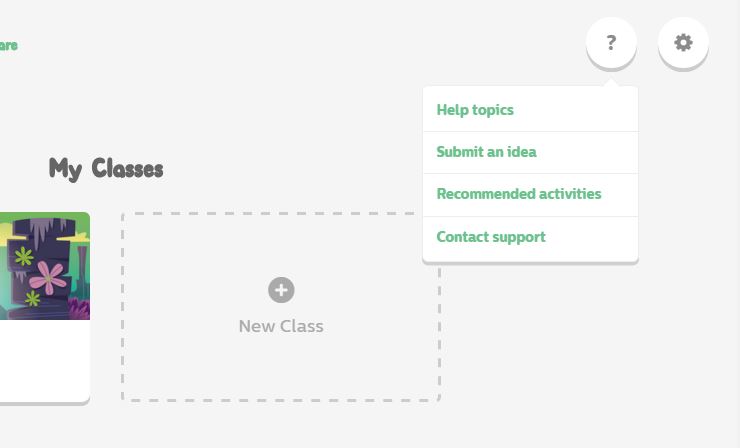740x448 pixels.
Task: Click the pink flower on class artwork
Action: 47,277
